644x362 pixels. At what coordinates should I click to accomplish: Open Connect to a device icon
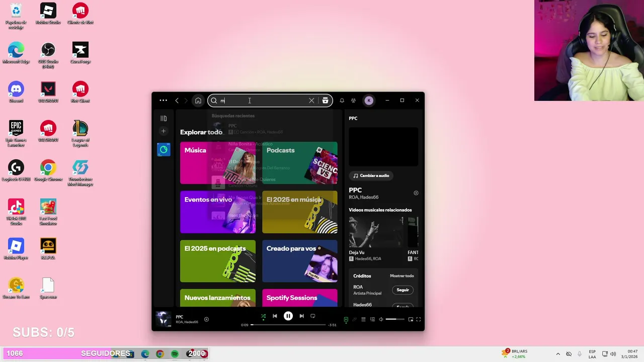point(372,319)
